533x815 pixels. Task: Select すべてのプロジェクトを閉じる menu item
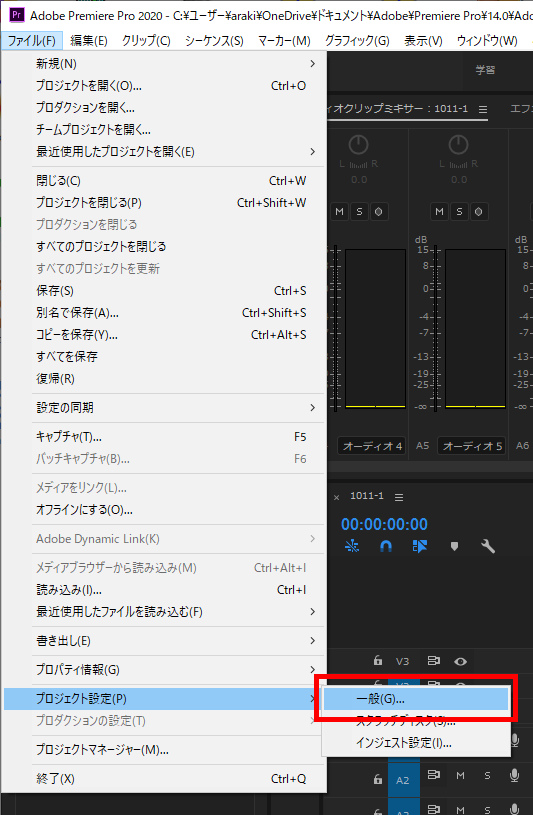[164, 246]
